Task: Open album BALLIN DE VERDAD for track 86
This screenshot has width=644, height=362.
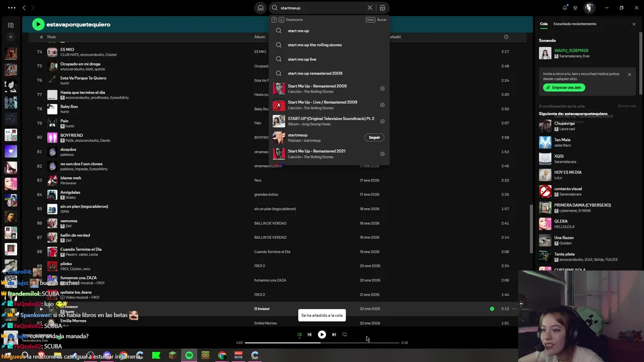Action: pyautogui.click(x=270, y=223)
